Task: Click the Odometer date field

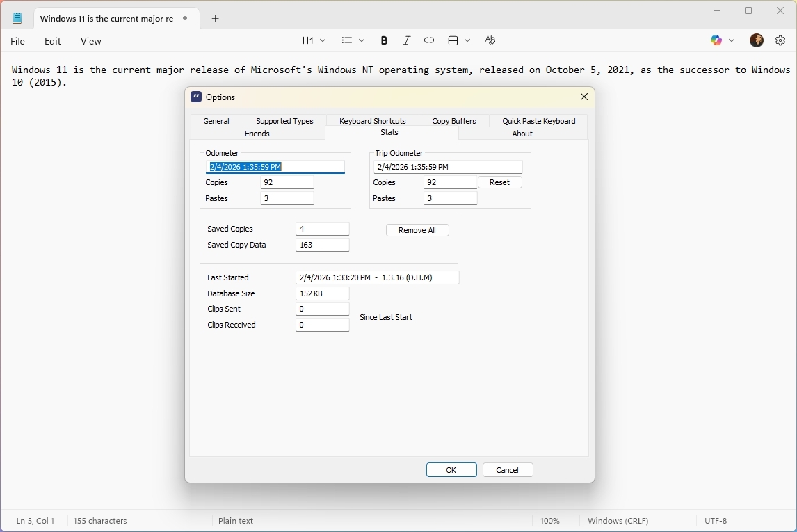Action: (x=276, y=167)
